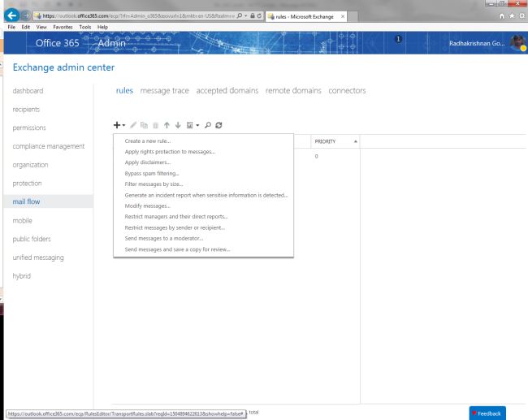This screenshot has height=420, width=528.
Task: Open the notification badge showing 1
Action: point(398,39)
